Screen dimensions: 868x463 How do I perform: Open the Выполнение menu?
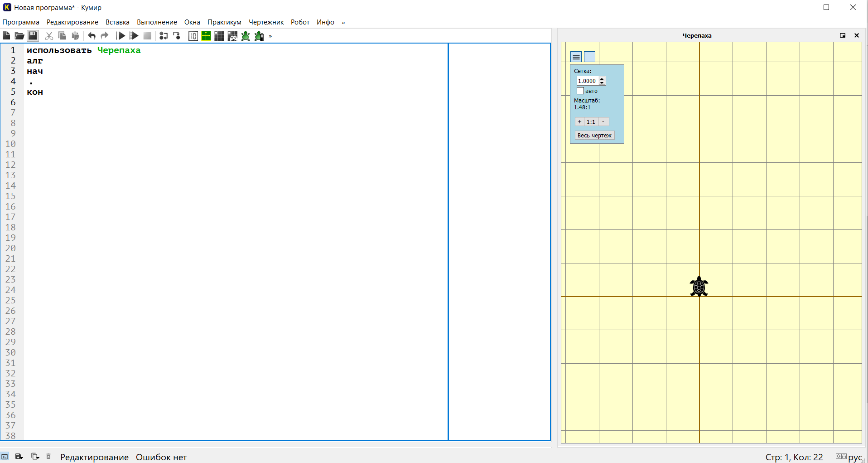pos(157,22)
